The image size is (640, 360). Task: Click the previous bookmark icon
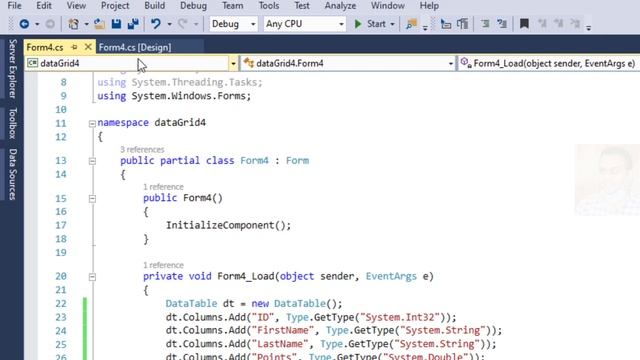[542, 24]
